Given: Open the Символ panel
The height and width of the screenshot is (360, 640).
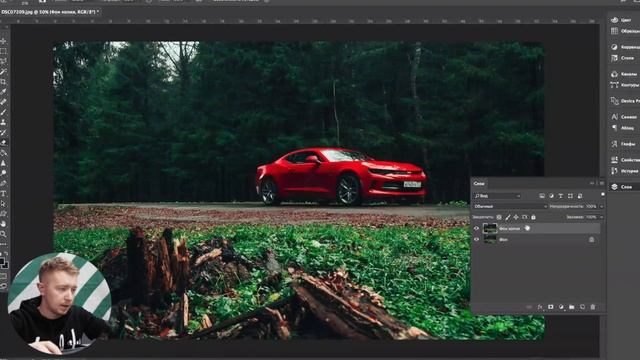Looking at the screenshot, I should pos(624,117).
